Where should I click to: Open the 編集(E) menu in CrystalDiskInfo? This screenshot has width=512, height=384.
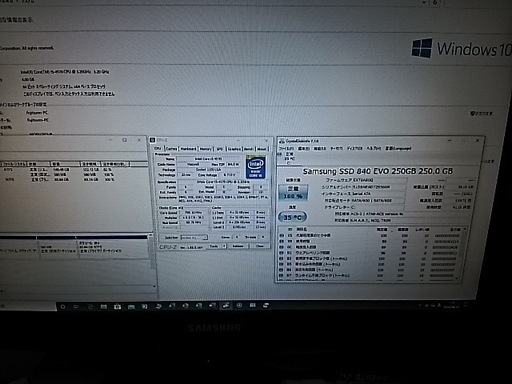[304, 148]
